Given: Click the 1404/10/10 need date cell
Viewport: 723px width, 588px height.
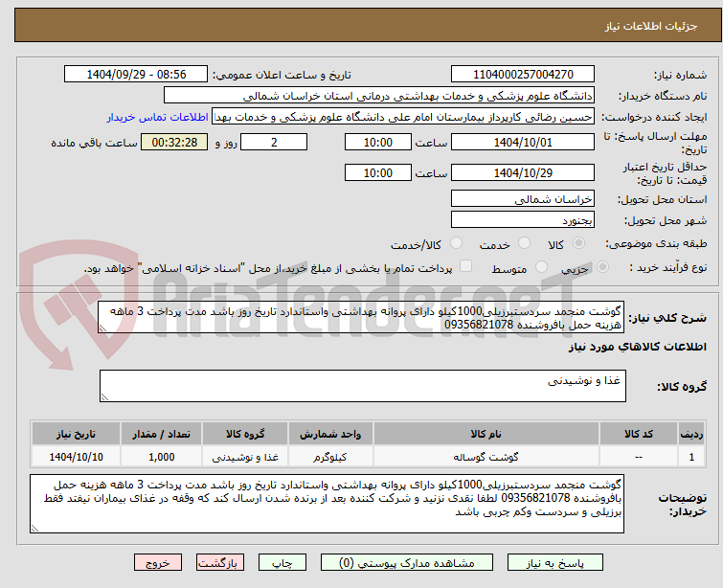Looking at the screenshot, I should tap(76, 457).
